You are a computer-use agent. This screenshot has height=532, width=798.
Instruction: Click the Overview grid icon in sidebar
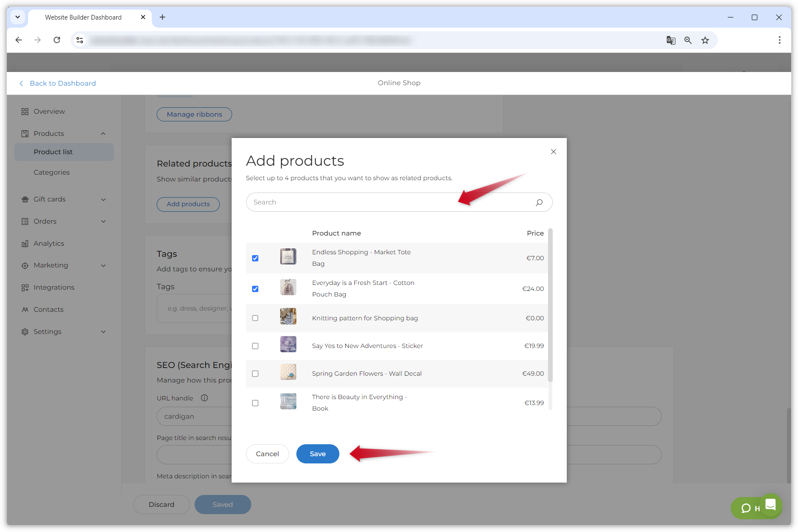click(x=25, y=112)
